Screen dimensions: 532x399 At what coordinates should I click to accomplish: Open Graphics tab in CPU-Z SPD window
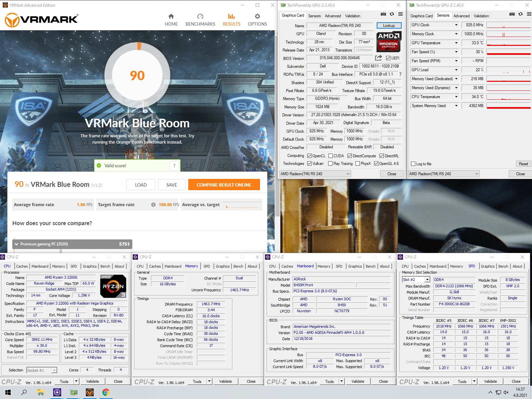487,266
